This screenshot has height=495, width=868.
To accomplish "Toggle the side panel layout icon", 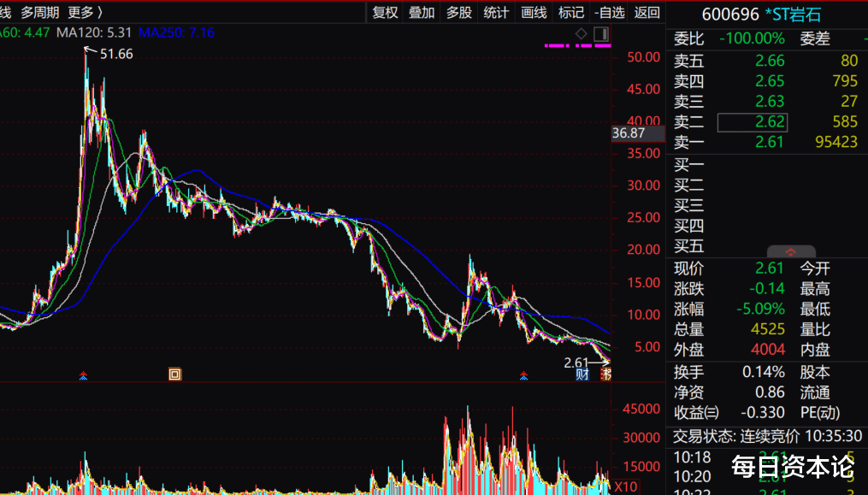I will click(x=601, y=34).
